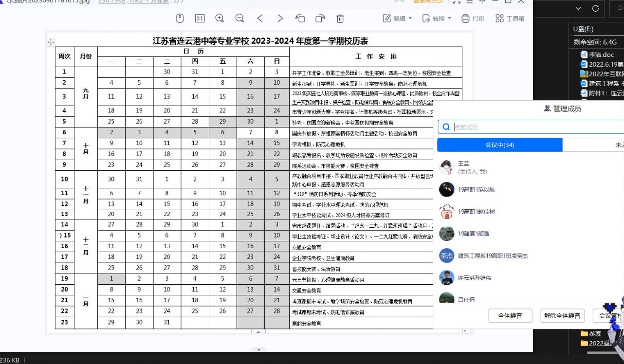Open the 附件1：连云港 Word file
The image size is (624, 364).
tap(602, 93)
